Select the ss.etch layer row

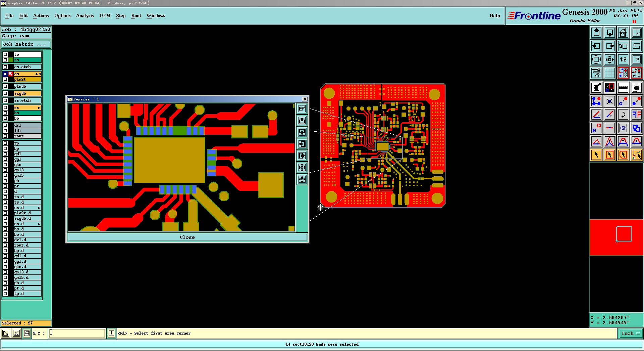[27, 100]
